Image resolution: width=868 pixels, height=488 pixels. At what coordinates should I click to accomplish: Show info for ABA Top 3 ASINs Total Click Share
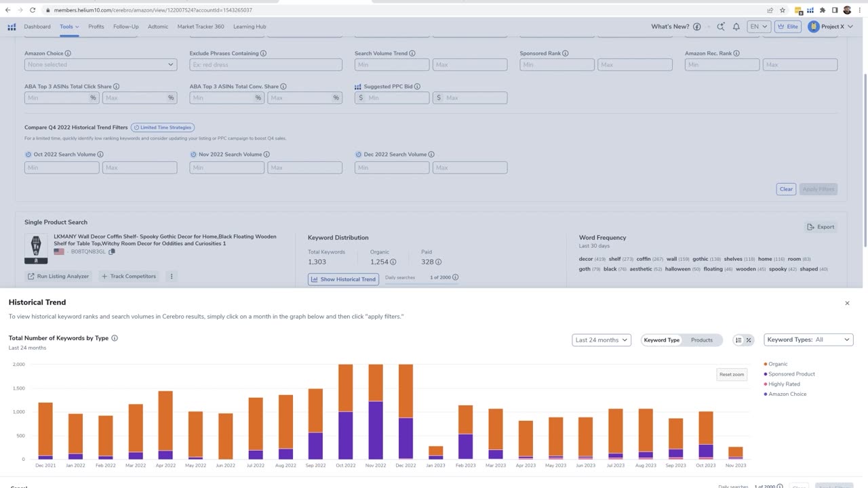tap(117, 87)
